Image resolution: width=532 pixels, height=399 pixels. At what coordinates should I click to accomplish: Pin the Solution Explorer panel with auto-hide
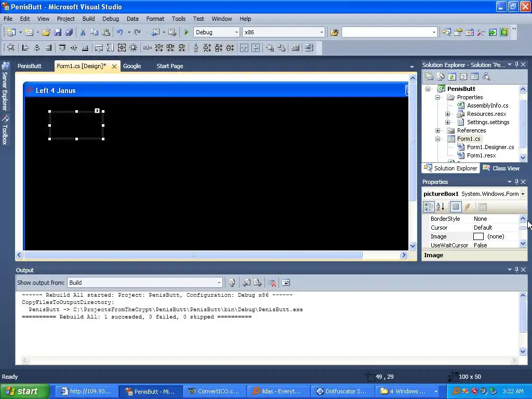click(x=516, y=64)
